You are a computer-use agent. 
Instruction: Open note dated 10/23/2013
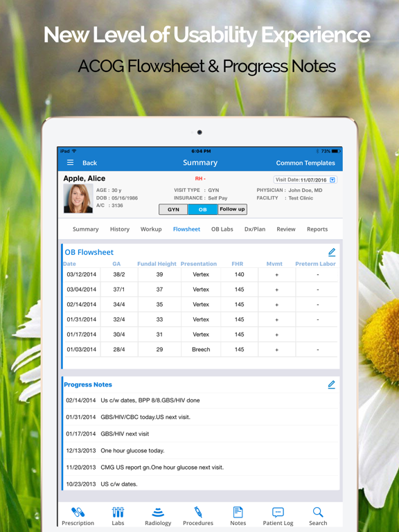click(x=201, y=484)
